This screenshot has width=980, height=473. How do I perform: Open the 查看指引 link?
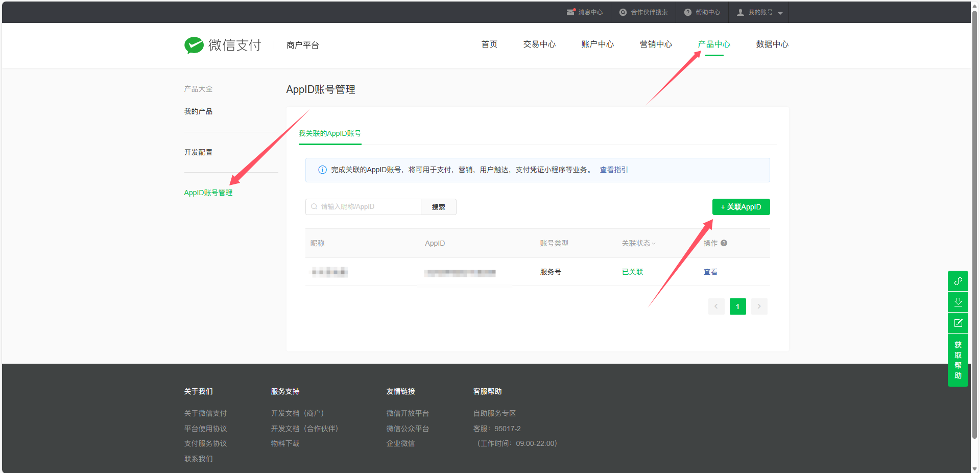[x=613, y=170]
